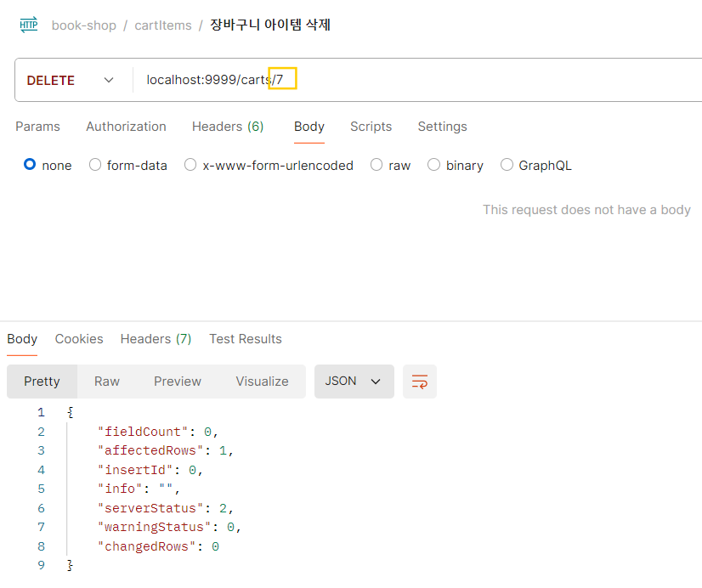The height and width of the screenshot is (588, 702).
Task: Click line number 1 in response gutter
Action: (41, 412)
